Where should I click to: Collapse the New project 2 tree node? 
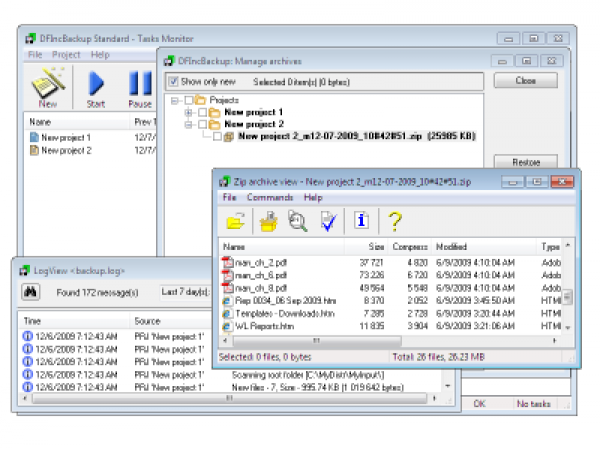coord(188,125)
